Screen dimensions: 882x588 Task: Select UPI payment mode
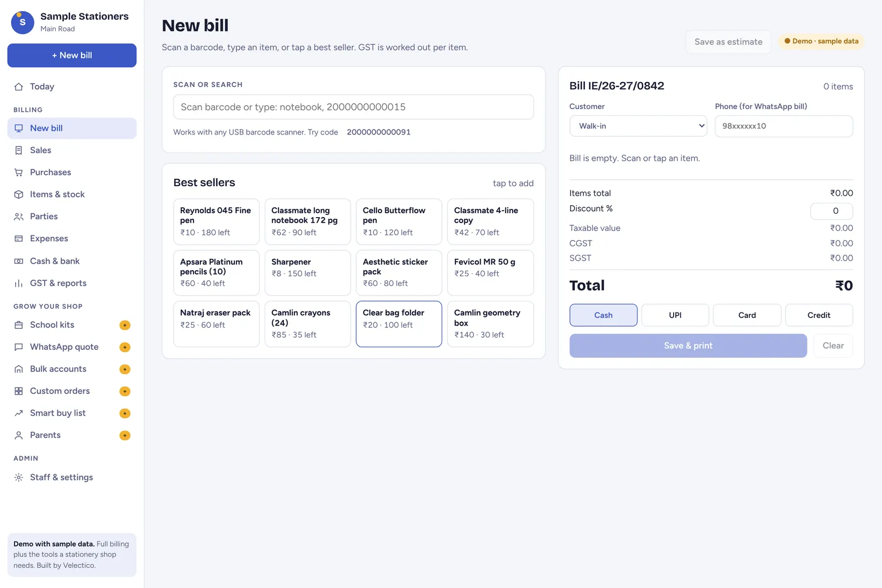[675, 315]
